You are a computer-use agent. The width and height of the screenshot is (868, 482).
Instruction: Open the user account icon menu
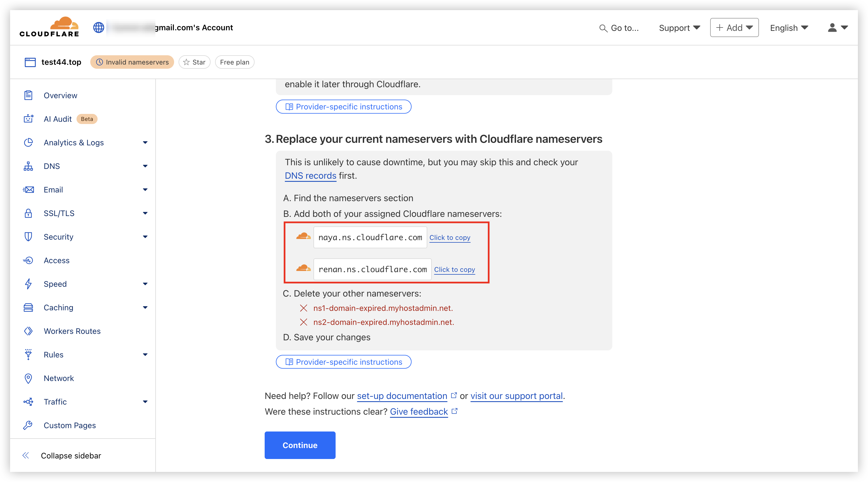click(x=838, y=28)
